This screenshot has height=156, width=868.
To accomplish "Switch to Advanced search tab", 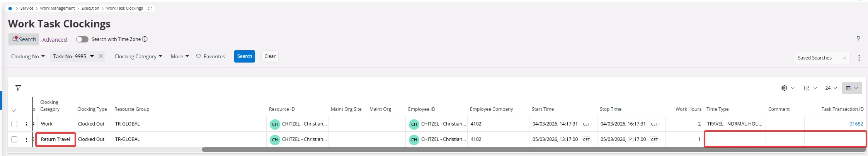I will tap(54, 40).
